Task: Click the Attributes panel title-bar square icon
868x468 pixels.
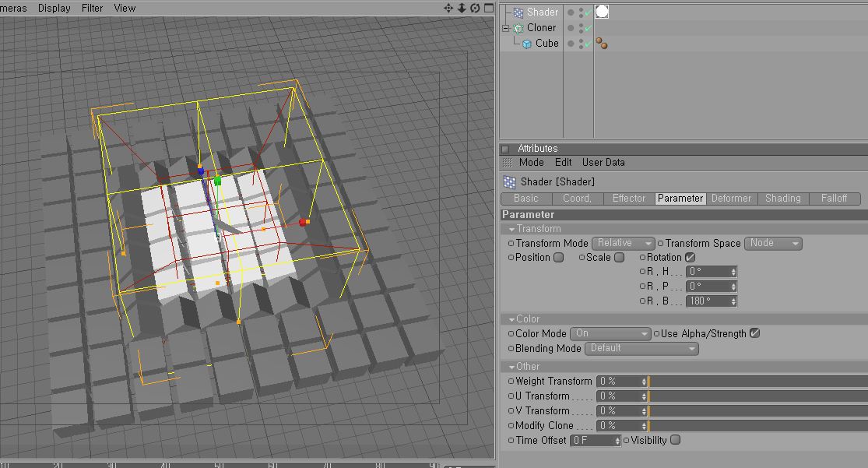Action: click(x=505, y=149)
